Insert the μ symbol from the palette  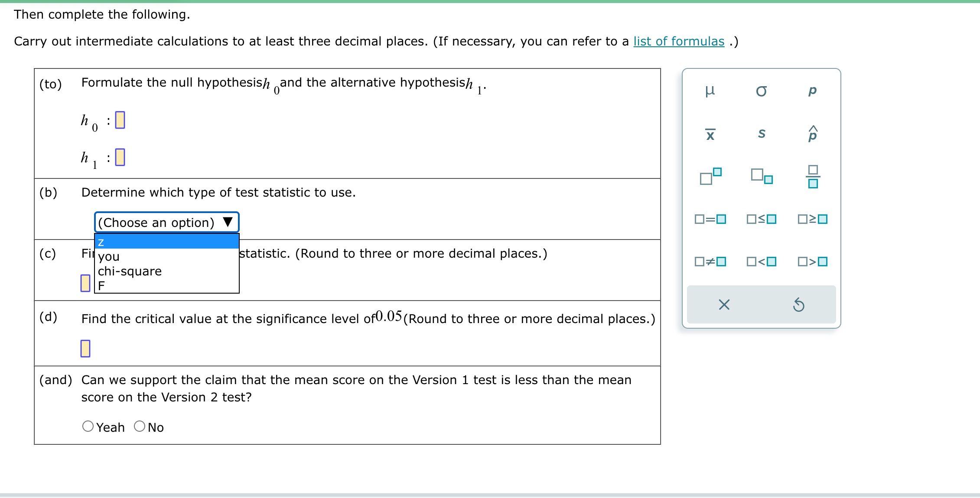711,91
